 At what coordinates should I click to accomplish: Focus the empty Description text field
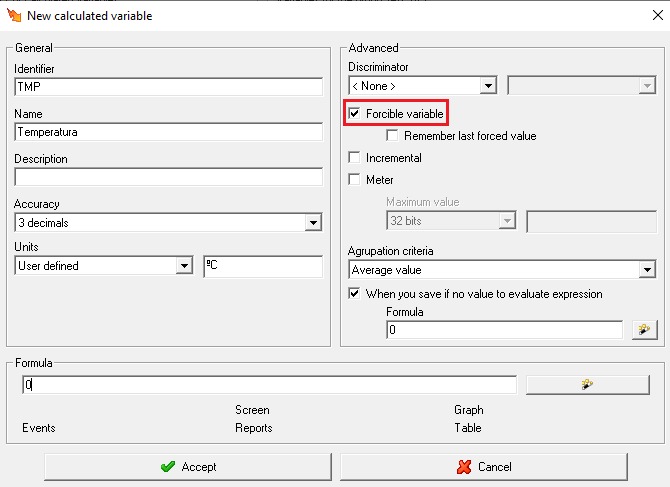[168, 177]
